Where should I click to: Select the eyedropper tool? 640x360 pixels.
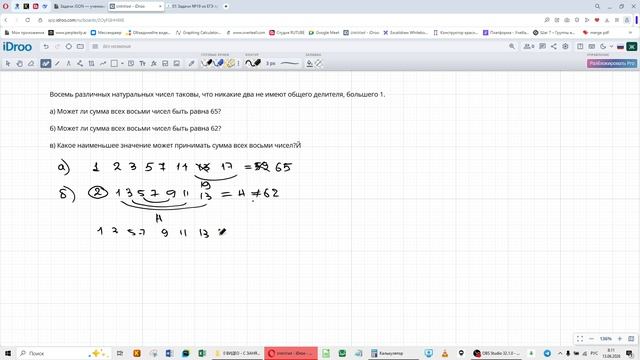click(x=191, y=63)
